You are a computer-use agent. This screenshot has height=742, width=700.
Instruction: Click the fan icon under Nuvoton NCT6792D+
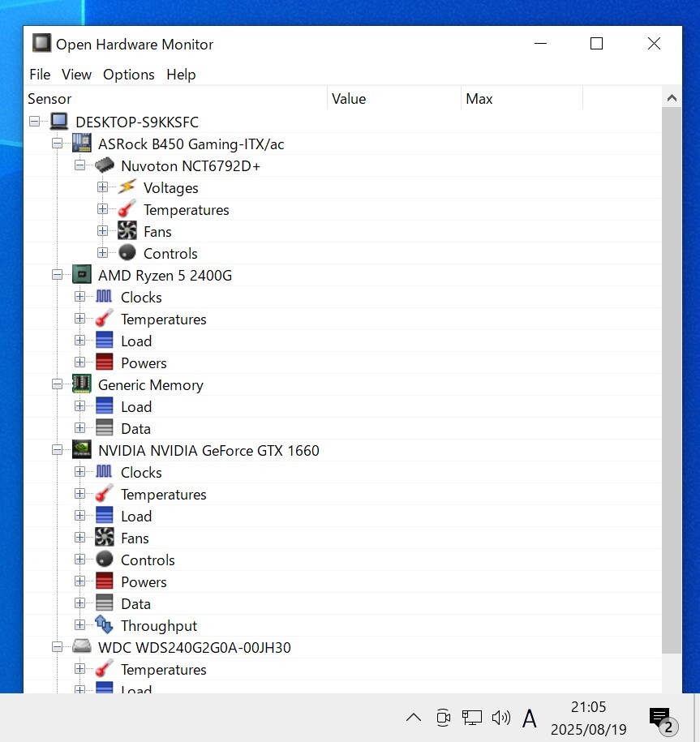127,230
